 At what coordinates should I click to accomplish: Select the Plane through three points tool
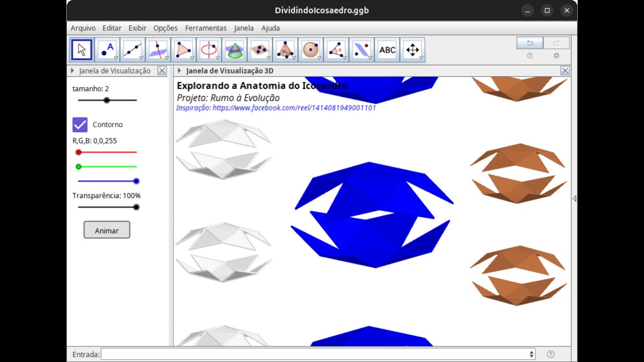click(x=260, y=50)
